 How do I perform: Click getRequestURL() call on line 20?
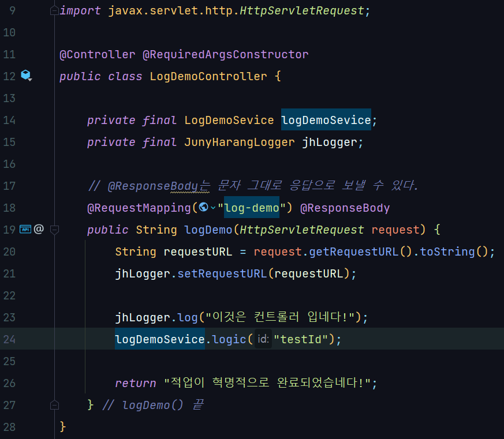click(x=360, y=252)
